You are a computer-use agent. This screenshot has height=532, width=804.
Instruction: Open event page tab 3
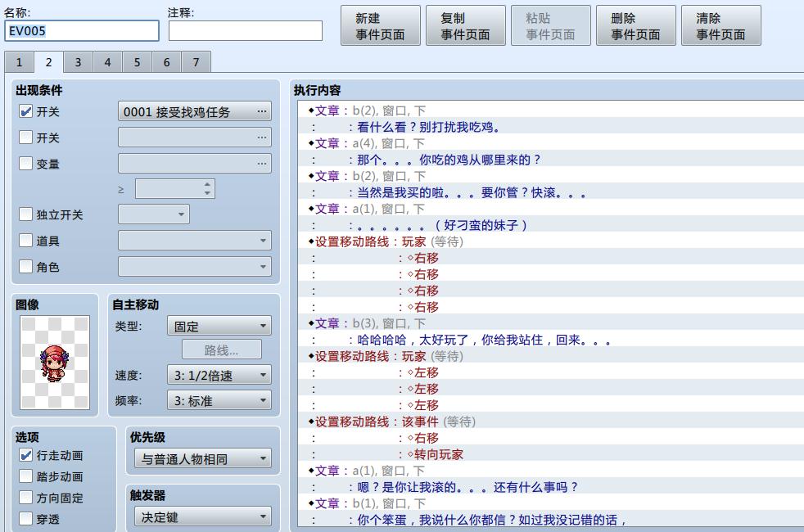(78, 62)
